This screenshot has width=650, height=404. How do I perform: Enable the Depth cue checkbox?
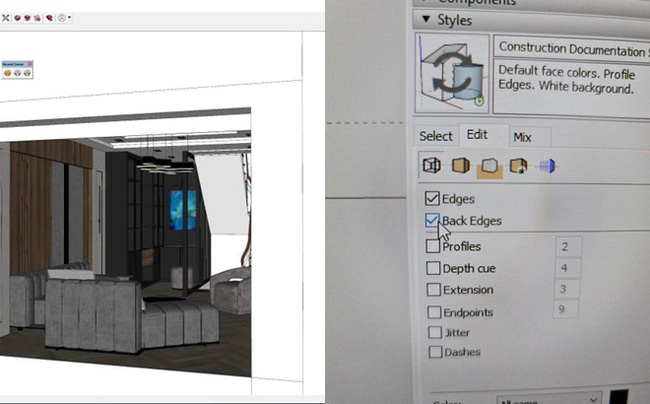(432, 268)
